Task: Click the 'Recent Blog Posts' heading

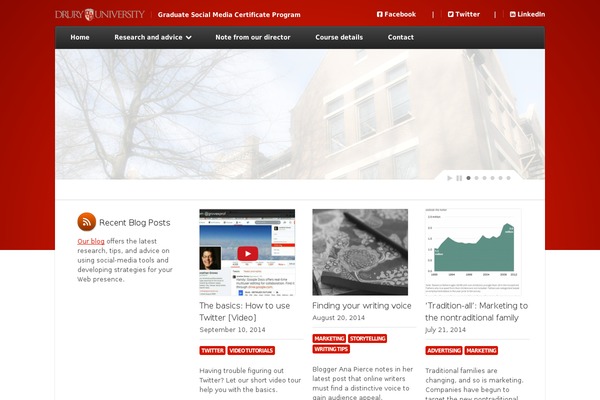Action: pos(135,223)
